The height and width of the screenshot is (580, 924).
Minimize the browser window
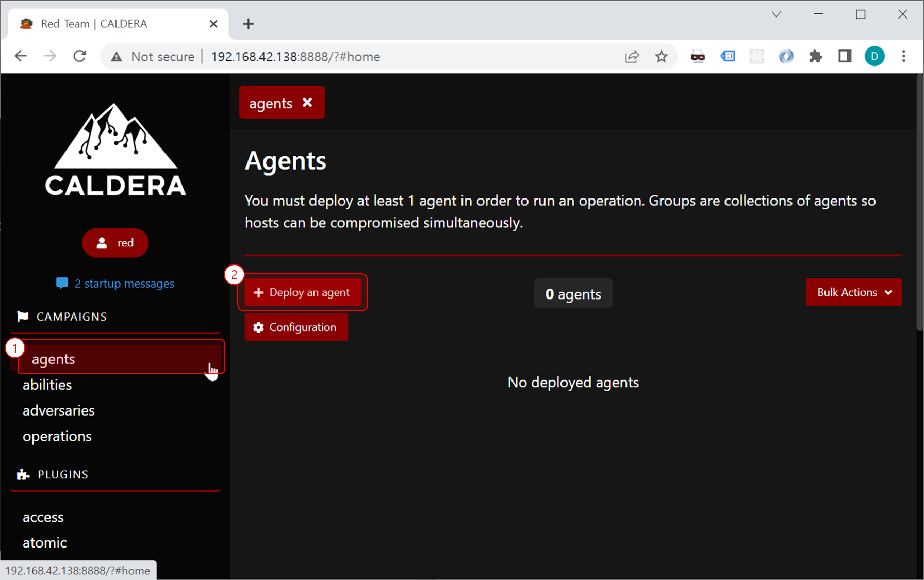pos(818,14)
